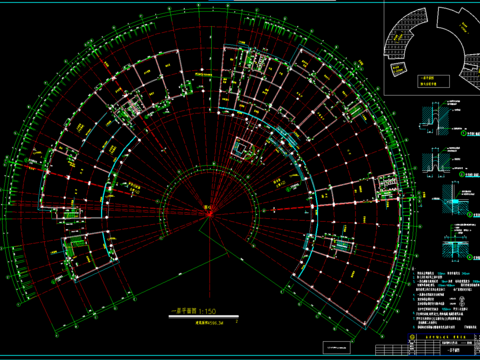Viewport: 480px width, 360px height.
Task: Click the fourth green circled detail marker
Action: (x=470, y=257)
